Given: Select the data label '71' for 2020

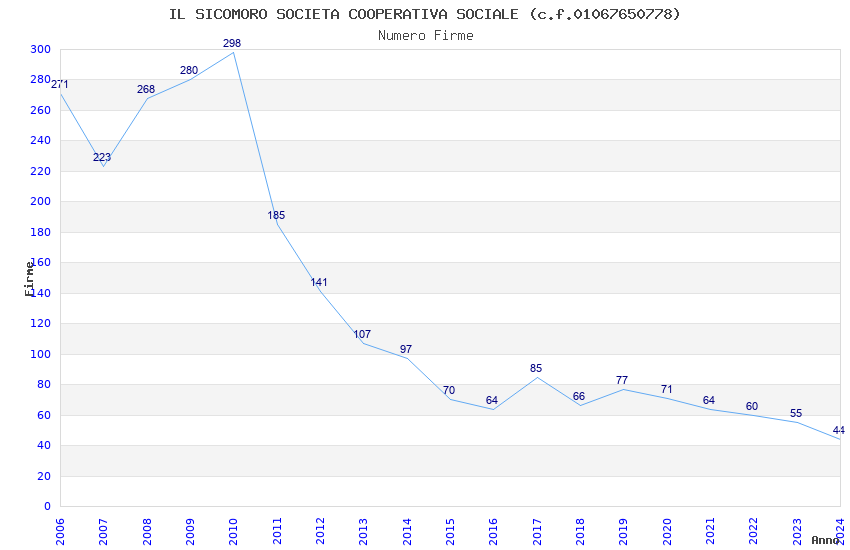Looking at the screenshot, I should point(666,390).
